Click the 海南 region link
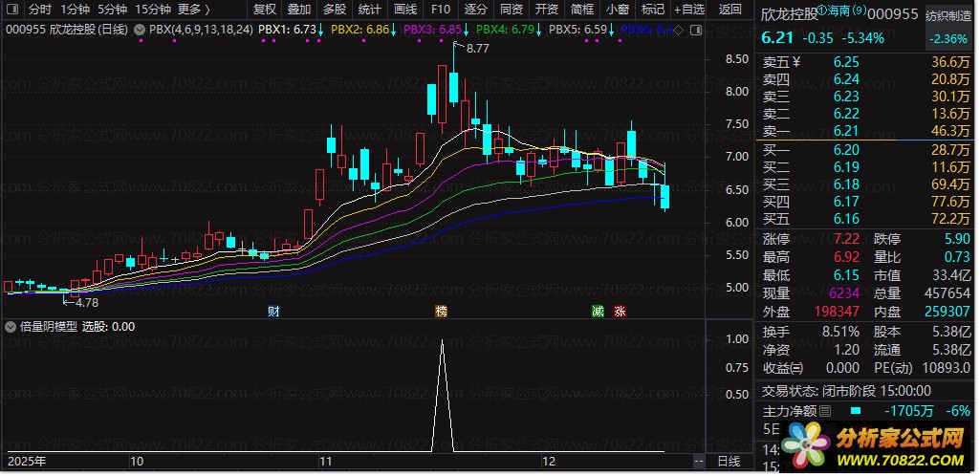This screenshot has height=476, width=980. 838,11
